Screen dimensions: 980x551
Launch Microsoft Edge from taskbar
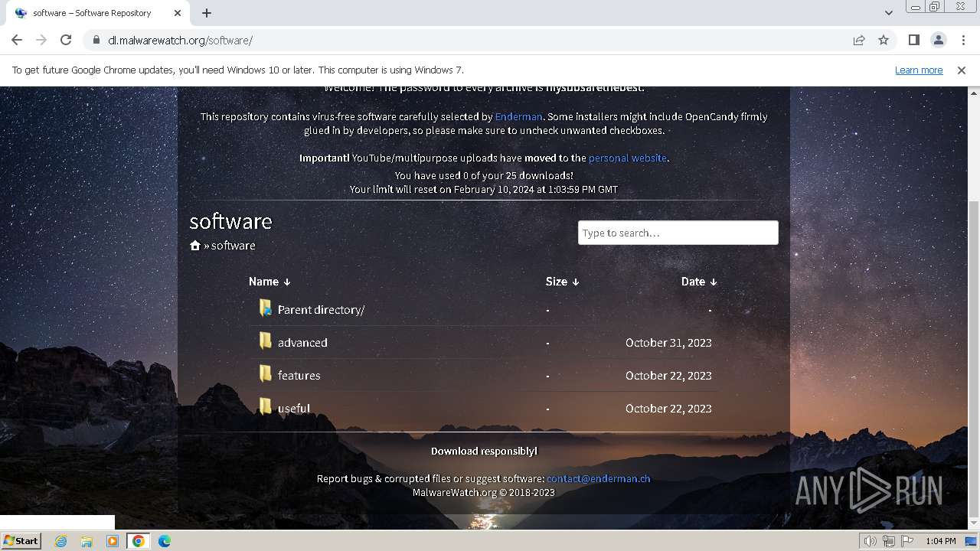click(165, 541)
